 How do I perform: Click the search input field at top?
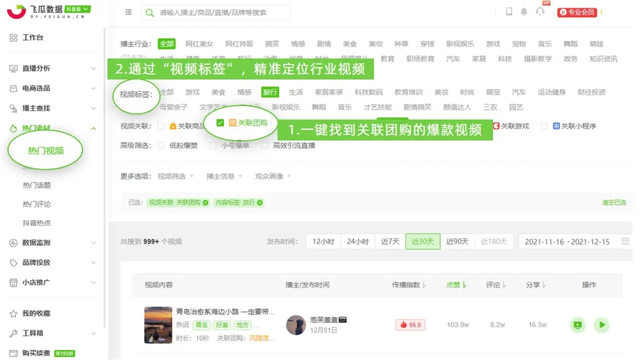(216, 13)
